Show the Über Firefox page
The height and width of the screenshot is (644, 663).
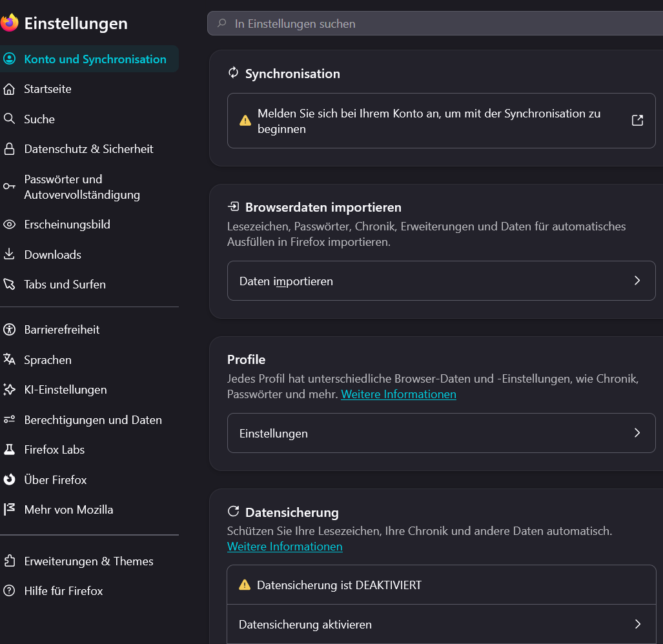[89, 479]
